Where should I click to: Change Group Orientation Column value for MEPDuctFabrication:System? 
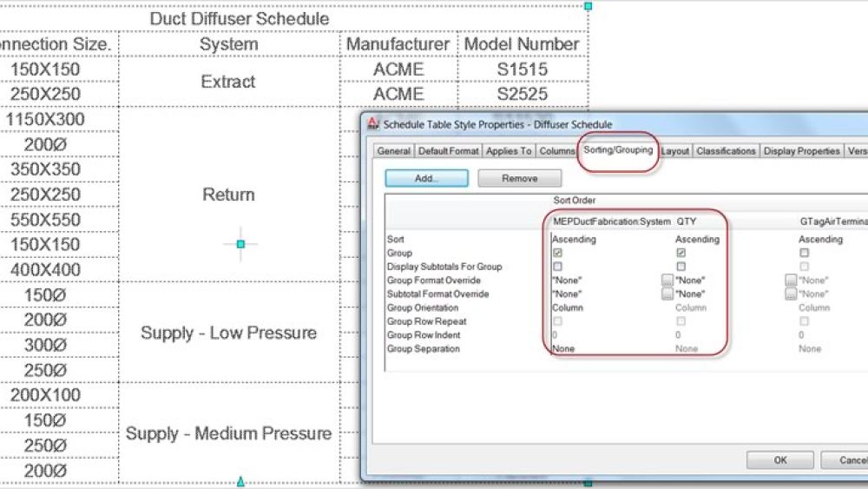(x=568, y=307)
